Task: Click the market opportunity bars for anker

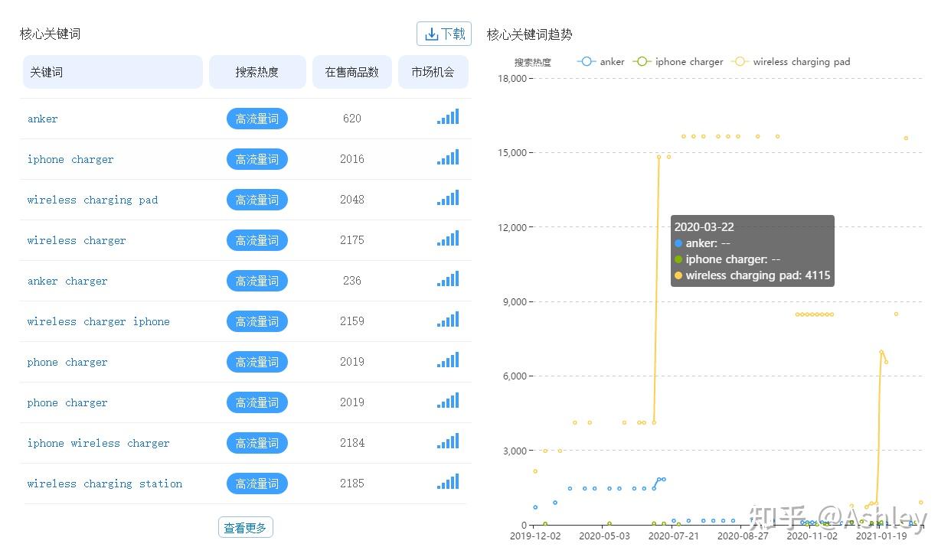Action: click(x=448, y=116)
